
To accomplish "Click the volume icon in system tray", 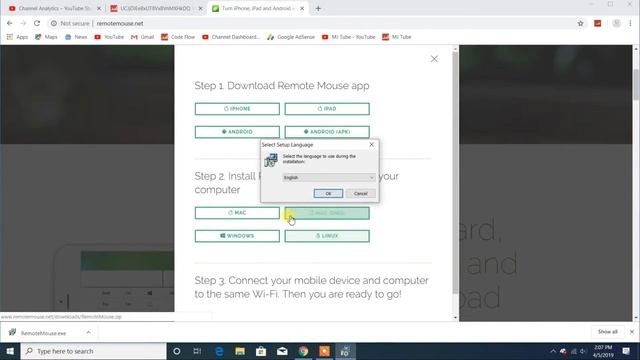I will 583,351.
